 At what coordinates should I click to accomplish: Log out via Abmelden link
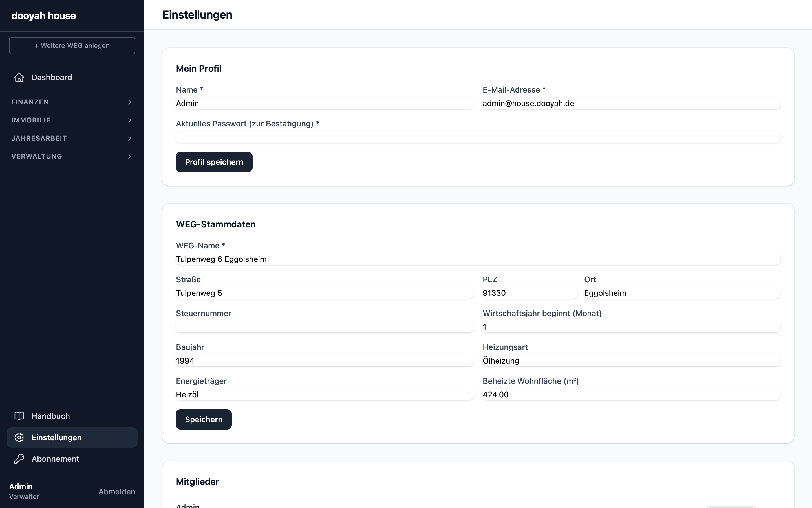pos(117,492)
